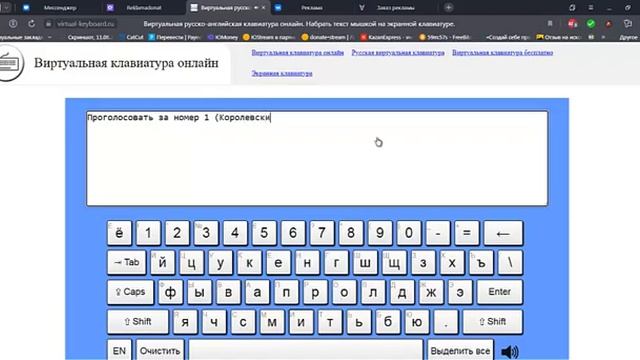Click the Виртуальная клавиатура онлайн heading
This screenshot has height=360, width=640.
126,63
